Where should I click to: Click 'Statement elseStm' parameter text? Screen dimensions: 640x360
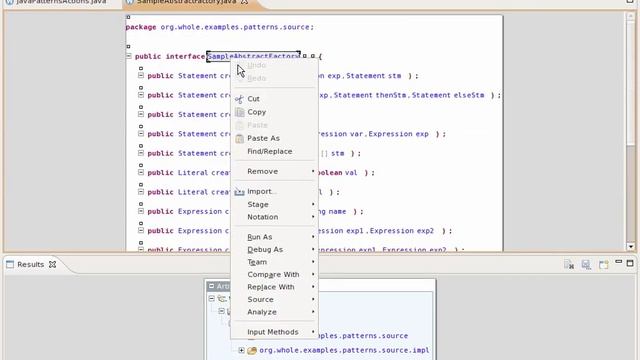448,95
